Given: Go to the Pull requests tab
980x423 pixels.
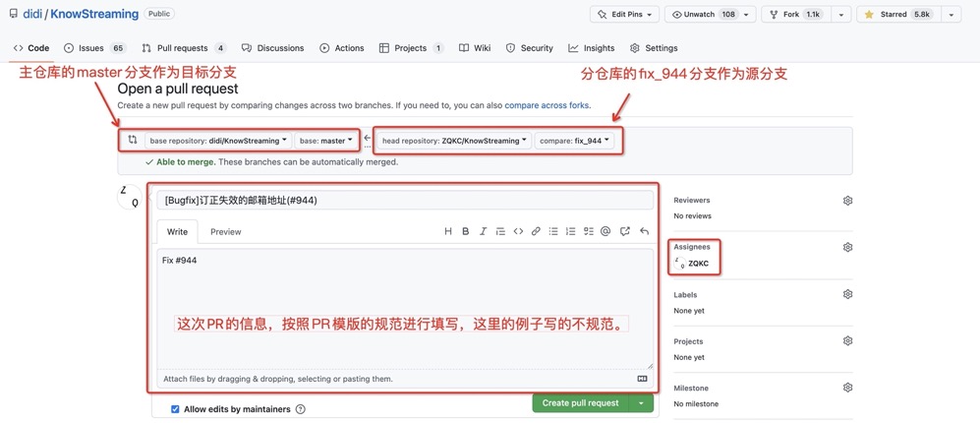Looking at the screenshot, I should click(x=184, y=48).
